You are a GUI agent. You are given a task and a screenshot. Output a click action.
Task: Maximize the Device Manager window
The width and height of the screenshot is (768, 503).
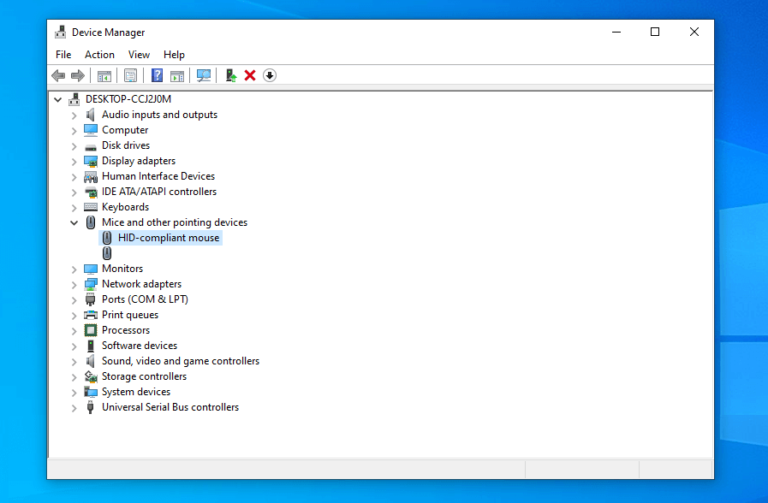pos(655,32)
